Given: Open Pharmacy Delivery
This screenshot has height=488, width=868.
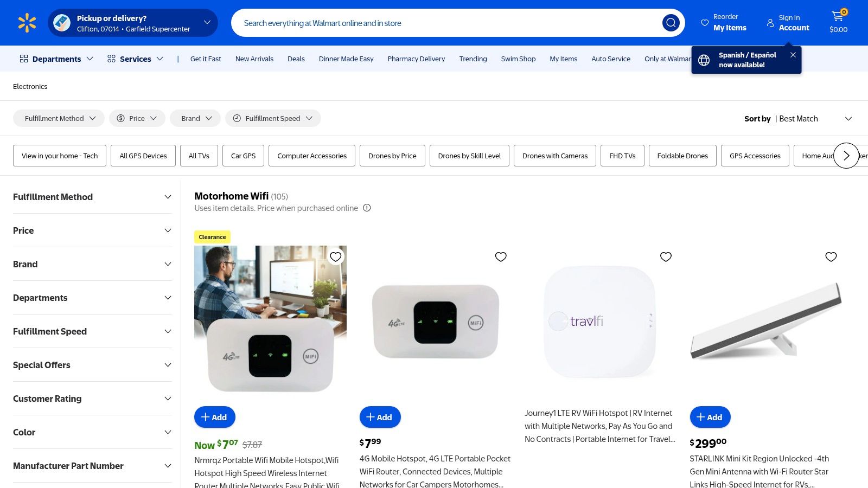Looking at the screenshot, I should [x=416, y=59].
